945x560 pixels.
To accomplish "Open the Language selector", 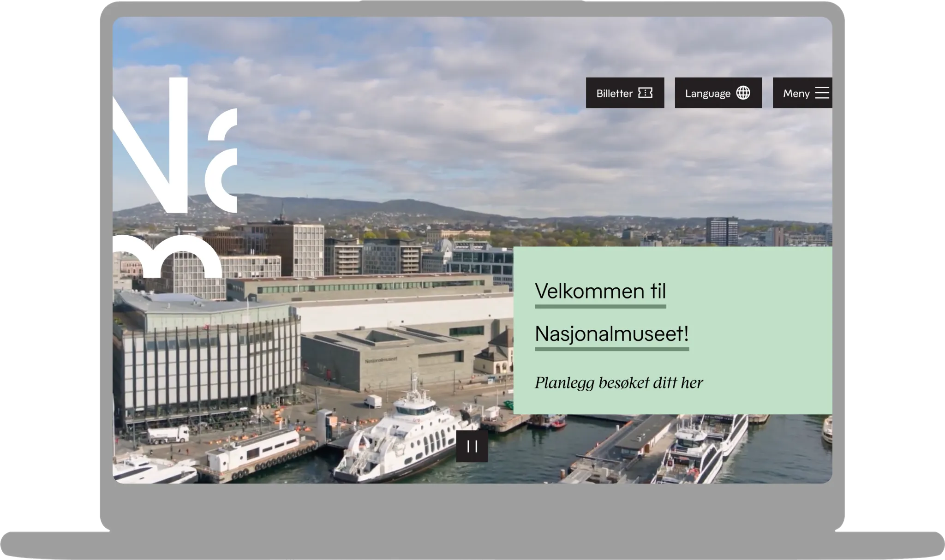I will [x=718, y=93].
